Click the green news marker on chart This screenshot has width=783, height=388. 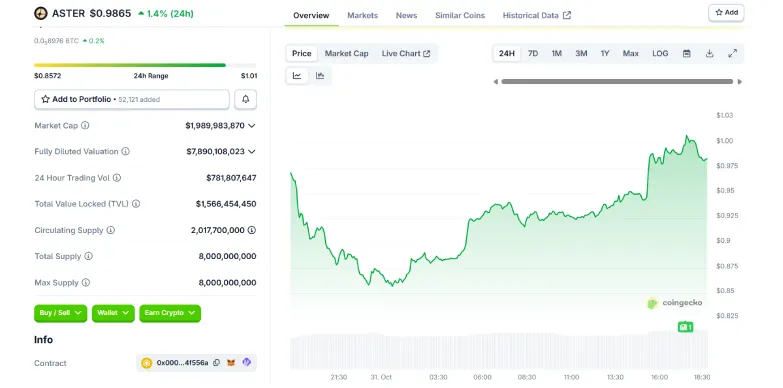686,327
